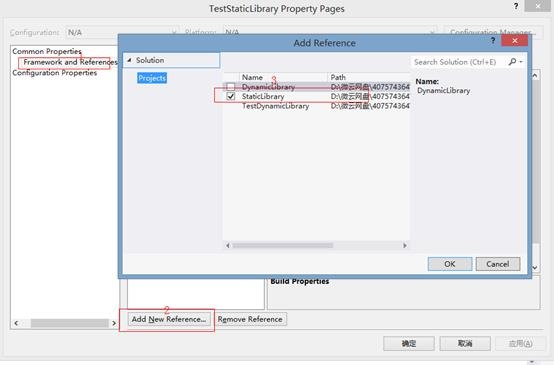Viewport: 554px width, 365px height.
Task: Collapse the Solution tree node
Action: (x=129, y=60)
